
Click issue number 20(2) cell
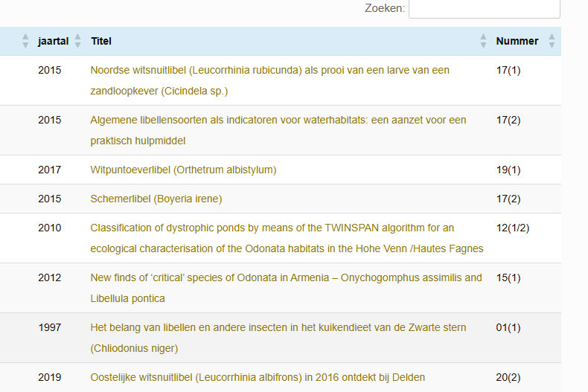pyautogui.click(x=508, y=377)
